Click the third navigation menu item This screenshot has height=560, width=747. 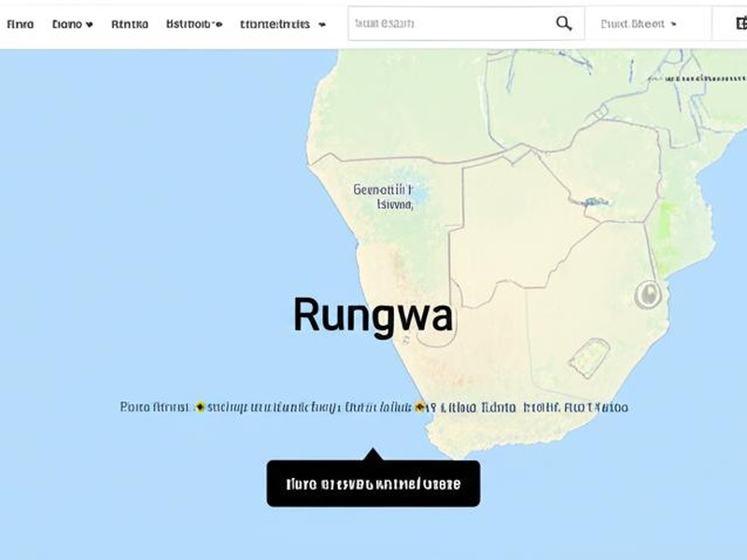(x=131, y=22)
